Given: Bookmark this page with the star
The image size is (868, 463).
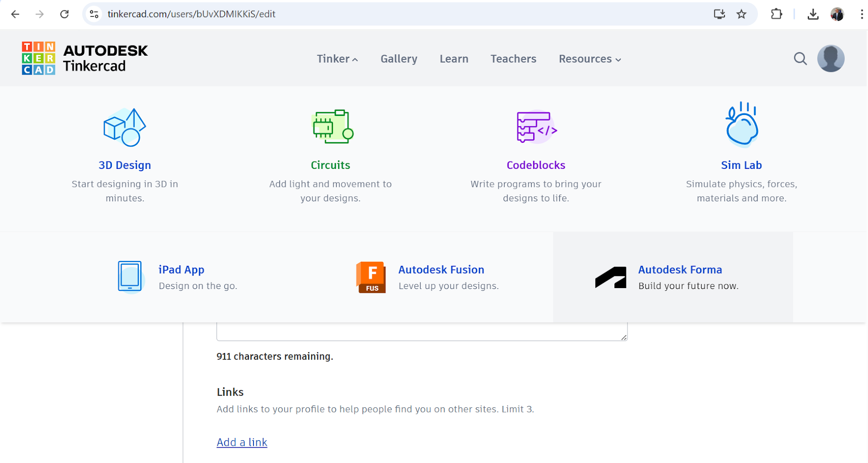Looking at the screenshot, I should tap(742, 14).
